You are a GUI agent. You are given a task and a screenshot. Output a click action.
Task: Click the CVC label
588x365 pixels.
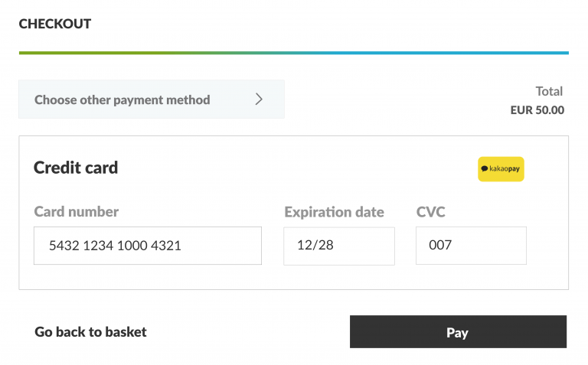coord(430,212)
